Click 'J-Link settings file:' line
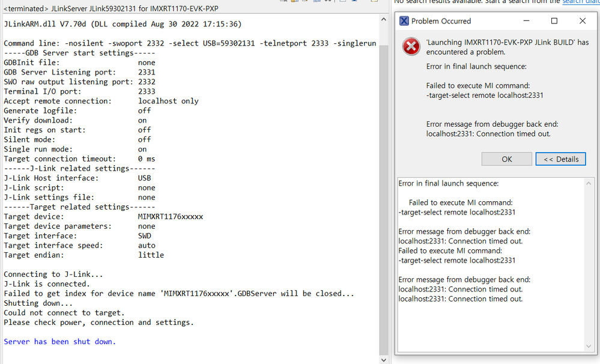Viewport: 600px width, 364px height. tap(79, 198)
